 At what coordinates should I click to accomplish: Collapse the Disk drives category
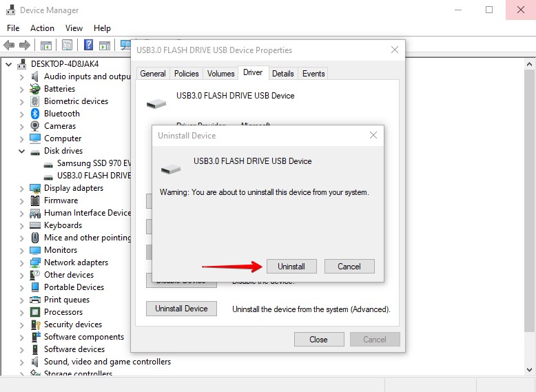click(x=21, y=151)
